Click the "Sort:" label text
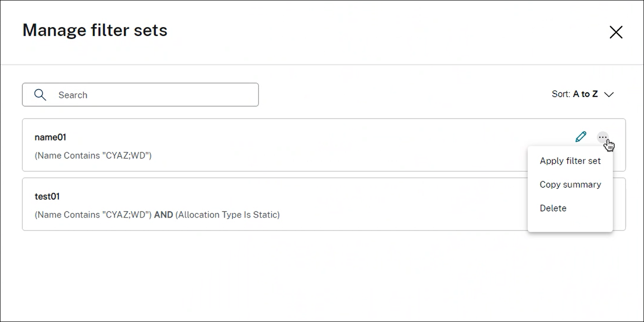 [561, 94]
